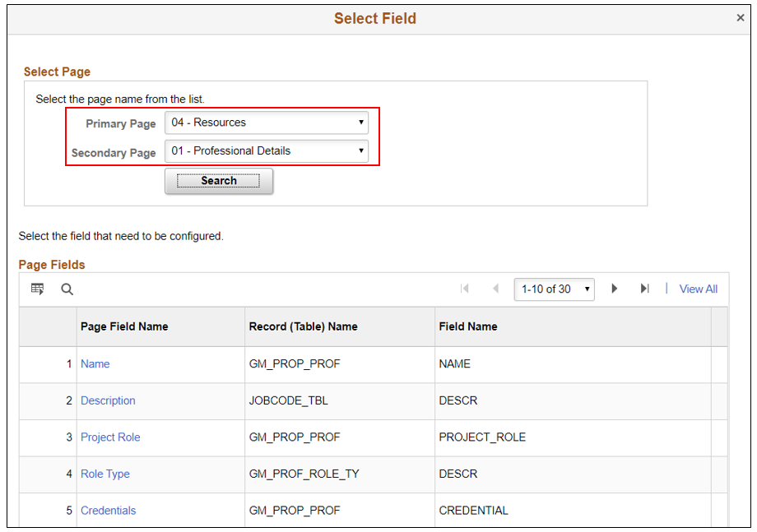
Task: Click the Field Name column header
Action: [468, 326]
